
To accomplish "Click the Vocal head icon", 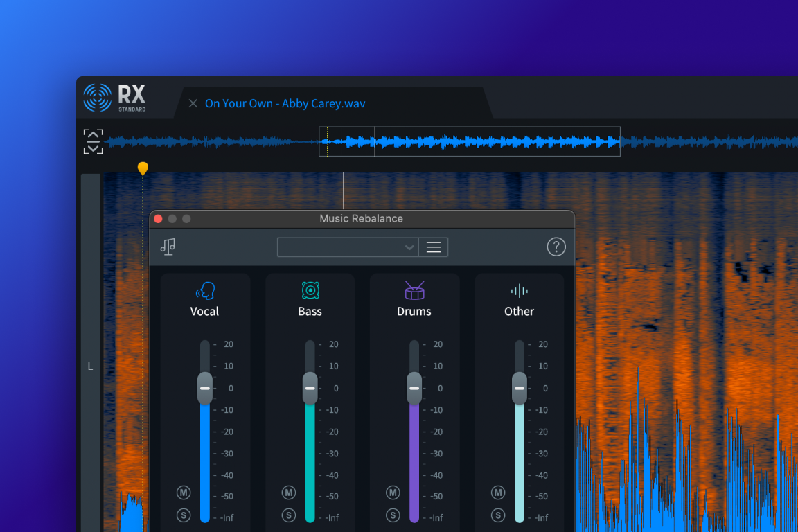I will (x=205, y=290).
